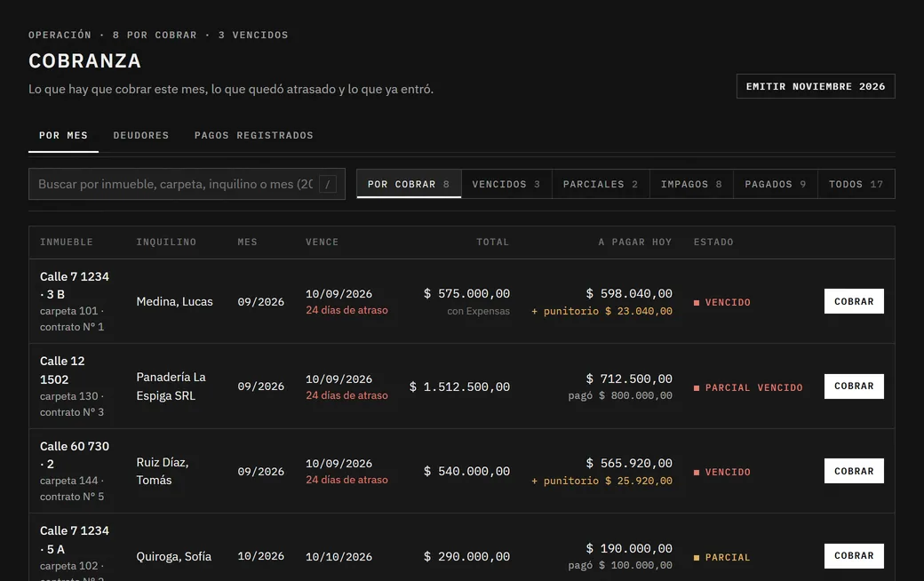Click the ESTADO column header
This screenshot has width=924, height=581.
pyautogui.click(x=713, y=243)
